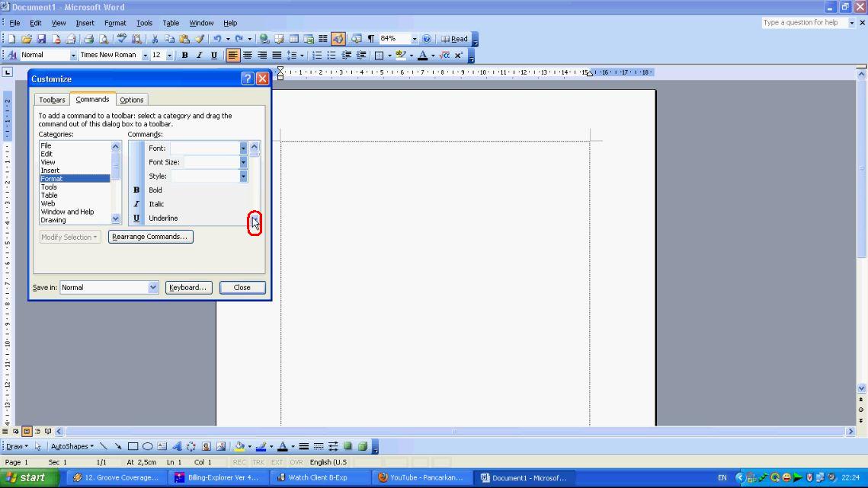868x488 pixels.
Task: Toggle Italic on the Formatting toolbar
Action: coord(200,55)
